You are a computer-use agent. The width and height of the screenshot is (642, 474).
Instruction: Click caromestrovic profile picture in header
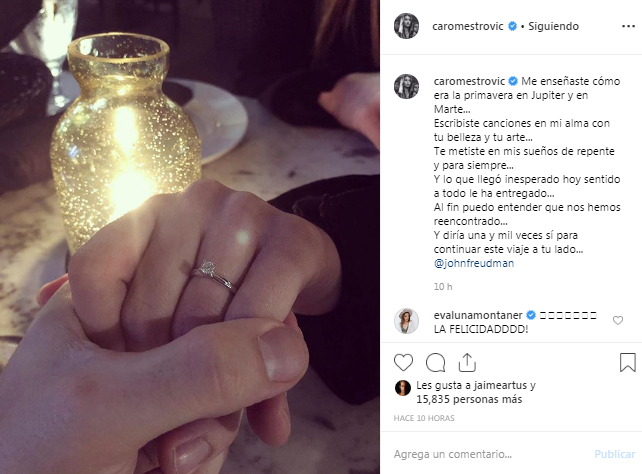pos(406,26)
